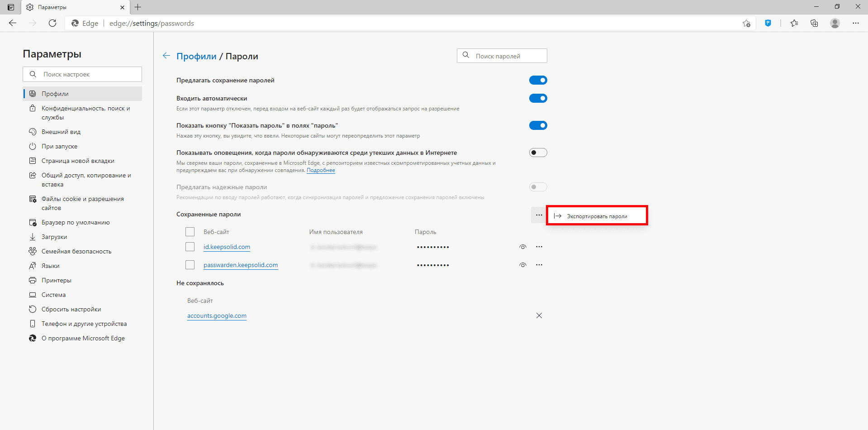Open Collections from the toolbar
The width and height of the screenshot is (868, 430).
pos(814,23)
